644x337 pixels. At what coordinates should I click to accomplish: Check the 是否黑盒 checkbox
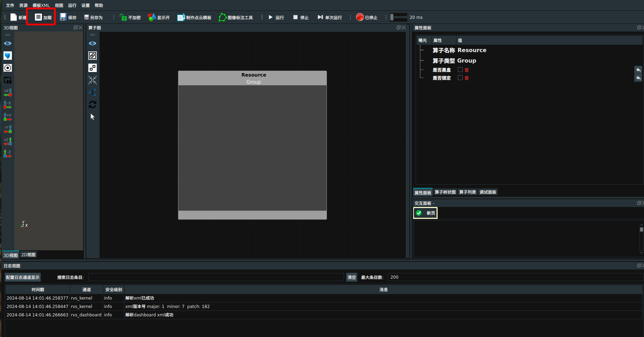460,70
